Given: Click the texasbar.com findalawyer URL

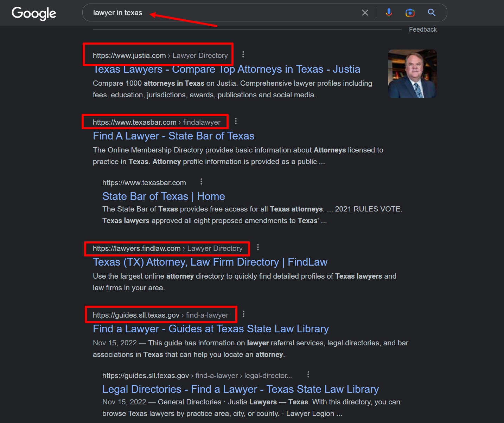Looking at the screenshot, I should pos(157,122).
